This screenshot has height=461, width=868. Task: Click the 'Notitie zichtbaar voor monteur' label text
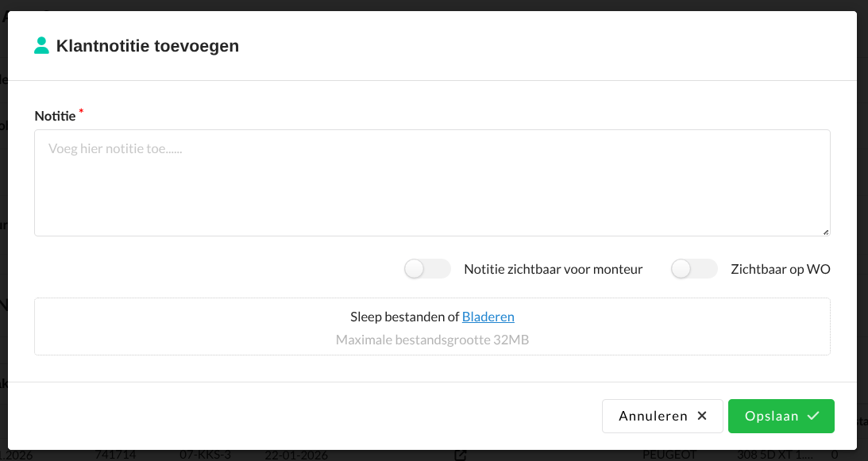553,269
